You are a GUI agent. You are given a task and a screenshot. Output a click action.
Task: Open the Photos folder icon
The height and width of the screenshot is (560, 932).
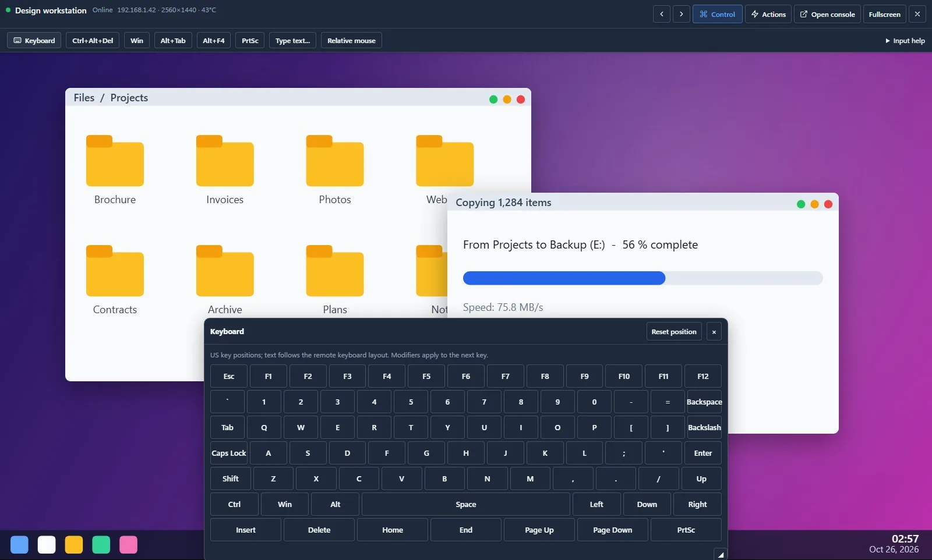(x=335, y=161)
